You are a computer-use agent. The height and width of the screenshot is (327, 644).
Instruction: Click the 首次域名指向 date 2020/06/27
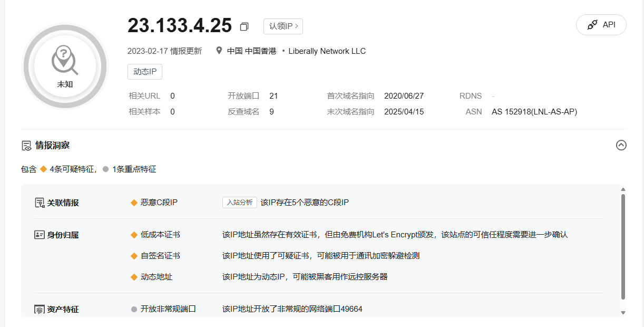pyautogui.click(x=404, y=96)
